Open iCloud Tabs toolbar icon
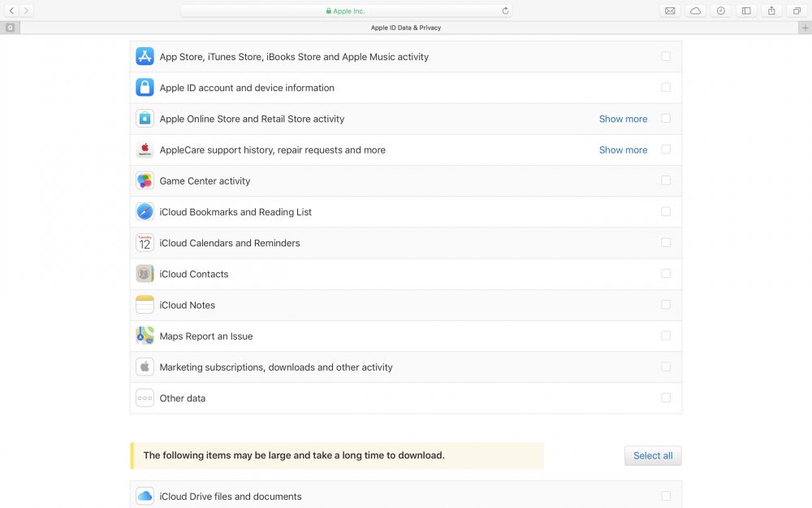 (x=696, y=11)
